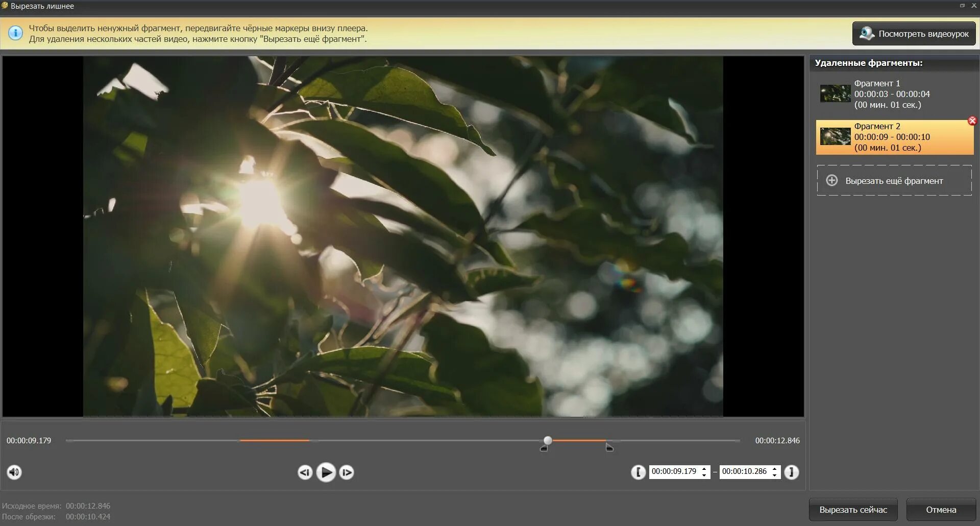980x526 pixels.
Task: Click the current time label 00:00:09.179
Action: (29, 440)
